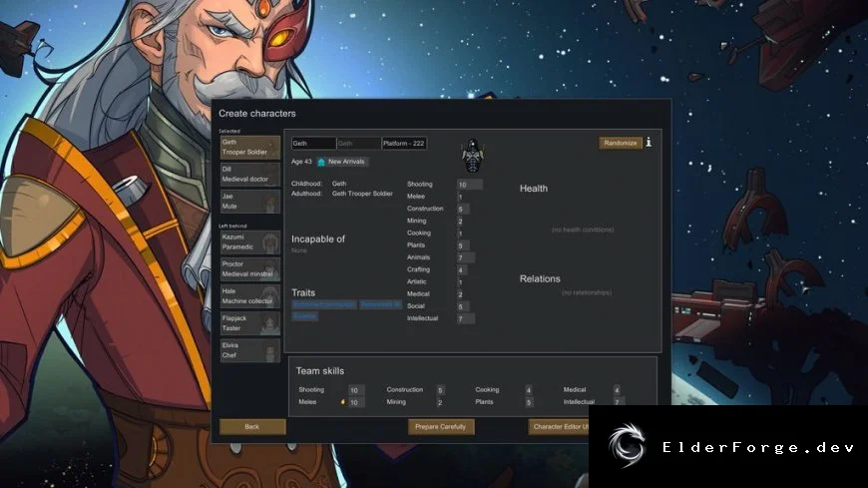Click the Team skills Melee value 10
Viewport: 868px width, 488px height.
[x=356, y=403]
